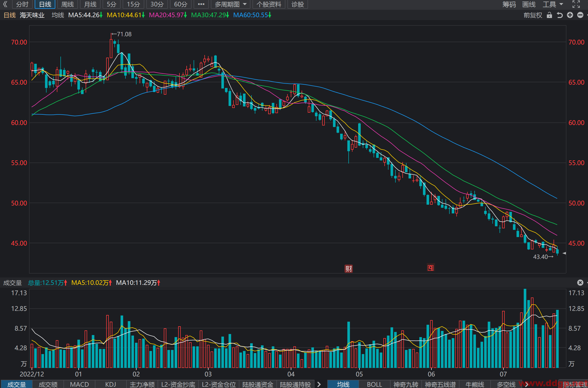Screen dimensions: 588x388
Task: Activate the 画线 drawing tools
Action: (x=529, y=4)
